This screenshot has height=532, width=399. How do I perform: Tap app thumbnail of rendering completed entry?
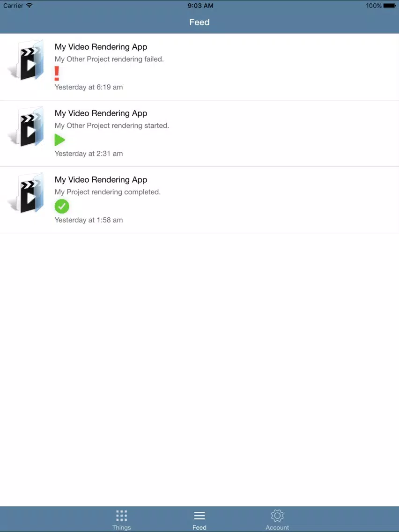[x=26, y=193]
